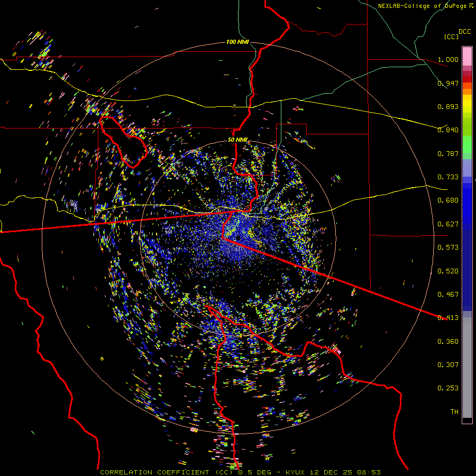
Task: Click the 0.680 scale value
Action: pos(448,200)
